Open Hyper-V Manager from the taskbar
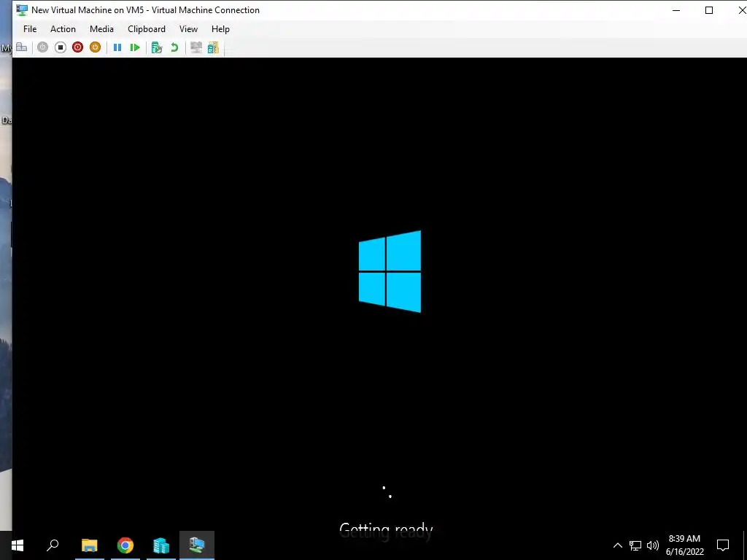 click(161, 545)
